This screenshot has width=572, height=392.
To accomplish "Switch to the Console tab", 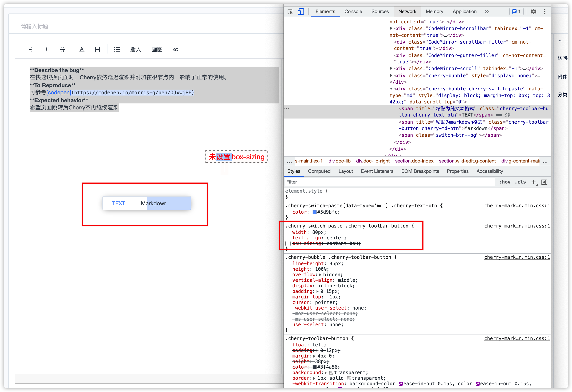I will pos(353,11).
